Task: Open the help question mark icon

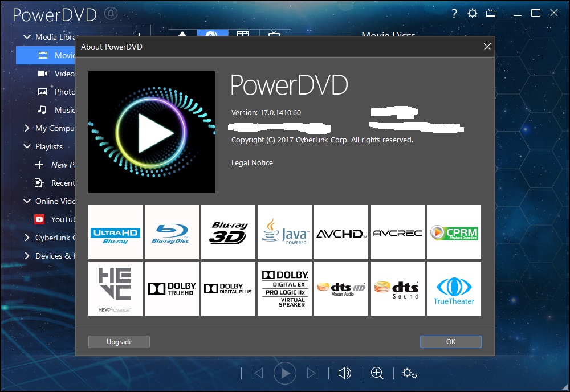Action: tap(454, 14)
